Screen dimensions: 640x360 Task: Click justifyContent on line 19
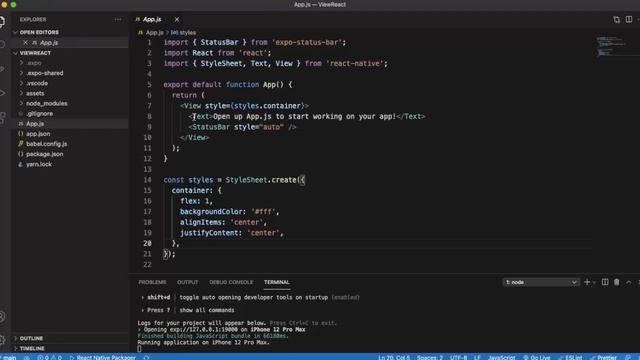coord(209,233)
